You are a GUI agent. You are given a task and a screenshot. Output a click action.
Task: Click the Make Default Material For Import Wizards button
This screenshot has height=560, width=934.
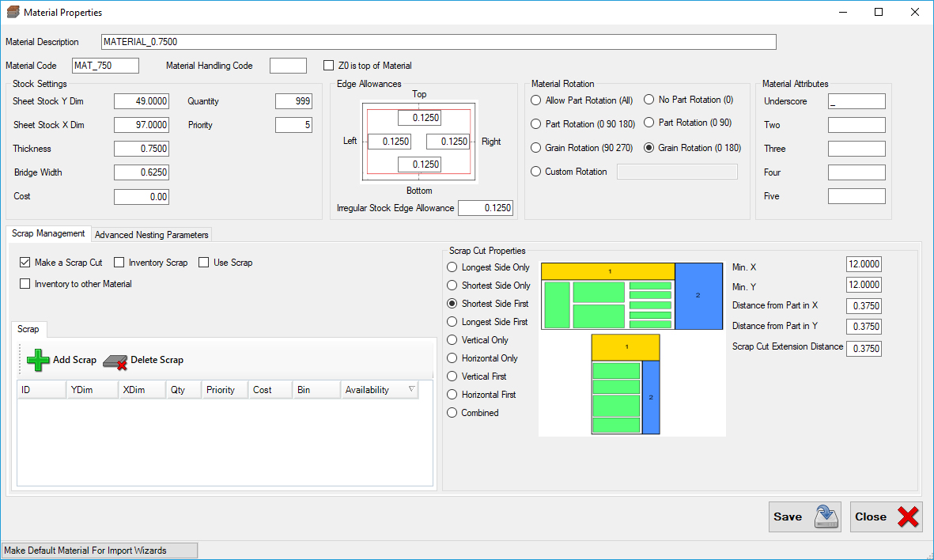click(x=99, y=551)
